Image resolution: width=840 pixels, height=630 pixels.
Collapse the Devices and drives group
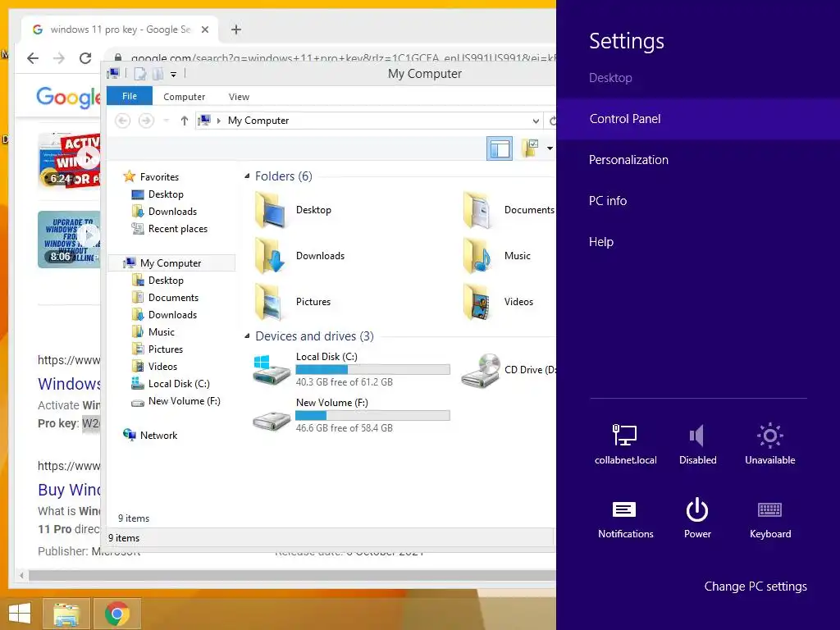tap(247, 336)
